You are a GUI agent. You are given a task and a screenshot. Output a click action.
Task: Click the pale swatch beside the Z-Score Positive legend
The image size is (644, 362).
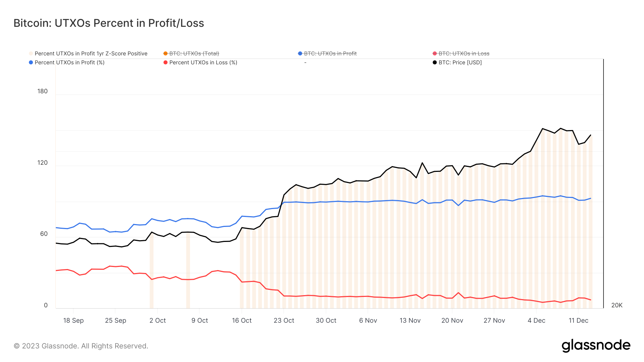(31, 54)
